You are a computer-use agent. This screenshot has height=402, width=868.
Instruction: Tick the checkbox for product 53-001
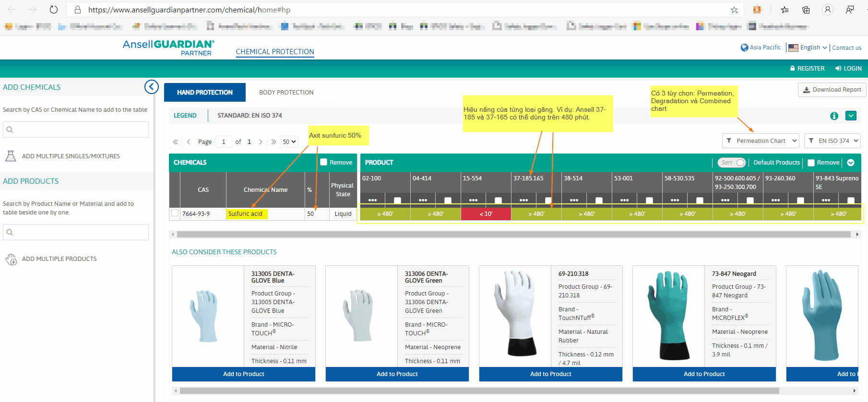click(649, 200)
